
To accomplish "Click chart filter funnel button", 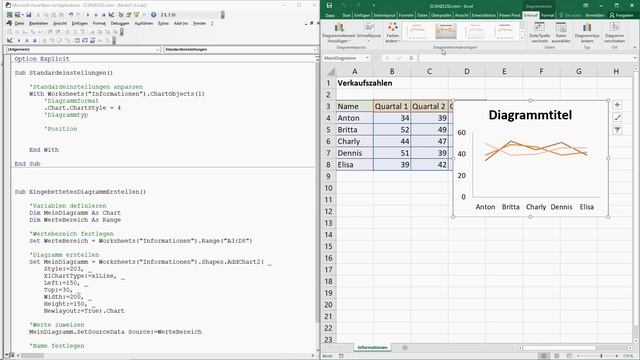I will (617, 130).
